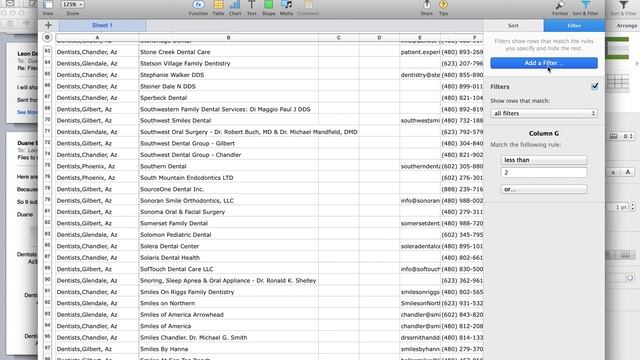Viewport: 640px width, 360px height.
Task: Select column A header
Action: pos(97,38)
